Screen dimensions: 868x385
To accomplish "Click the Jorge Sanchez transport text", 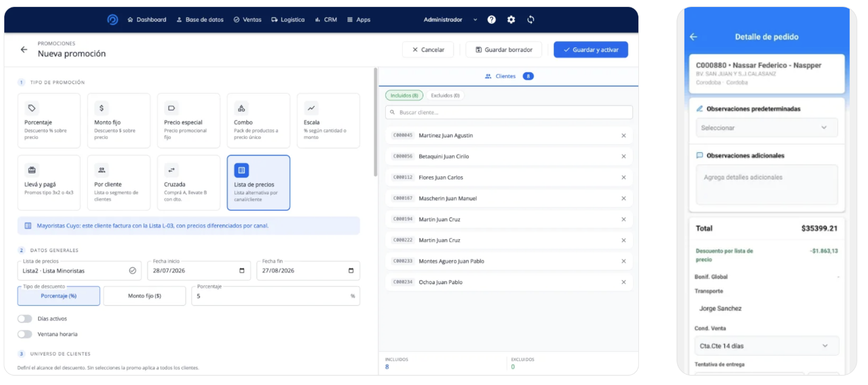I will (x=720, y=308).
